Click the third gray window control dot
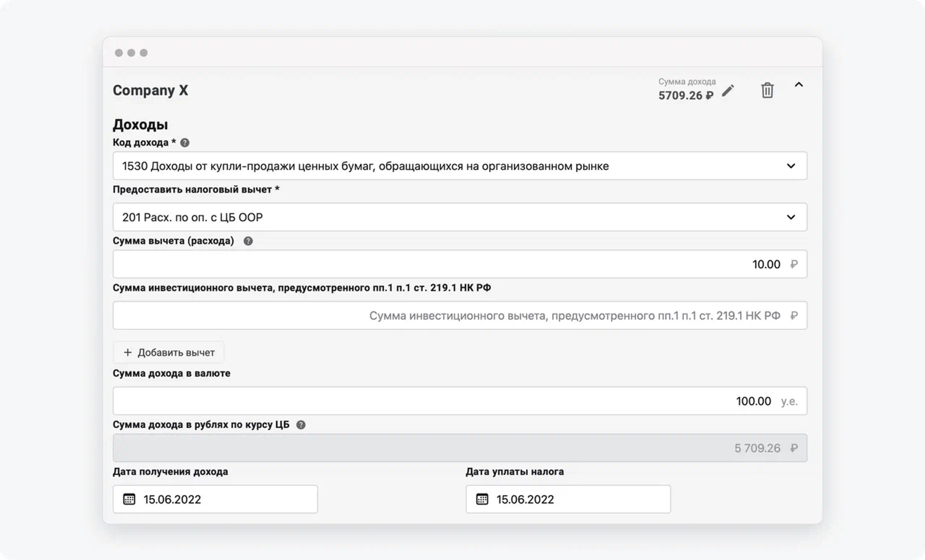Viewport: 925px width, 560px height. coord(144,53)
